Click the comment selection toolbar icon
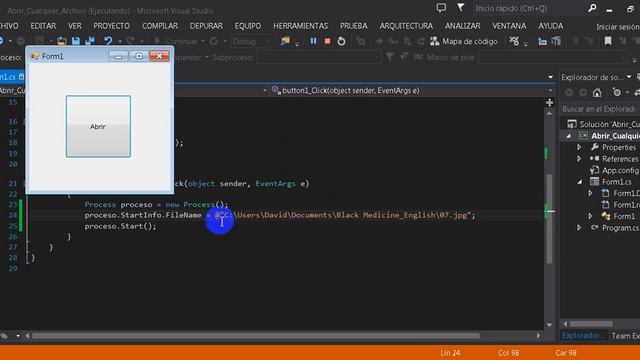Screen dimensions: 640x360 click(x=542, y=41)
